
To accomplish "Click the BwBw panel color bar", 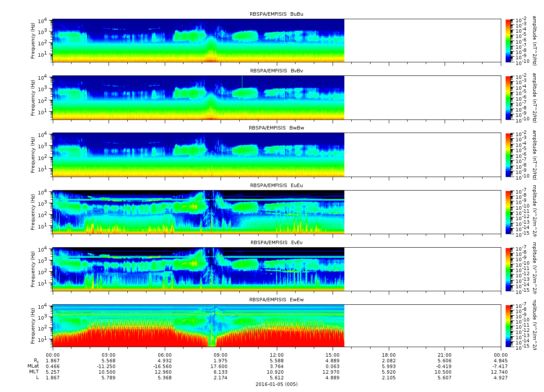I will click(508, 154).
